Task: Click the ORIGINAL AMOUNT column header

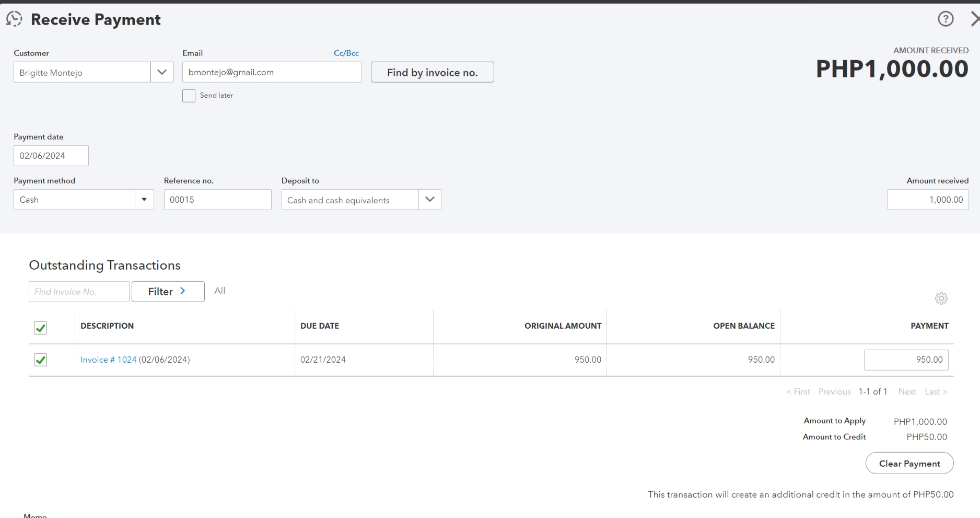Action: [x=563, y=326]
